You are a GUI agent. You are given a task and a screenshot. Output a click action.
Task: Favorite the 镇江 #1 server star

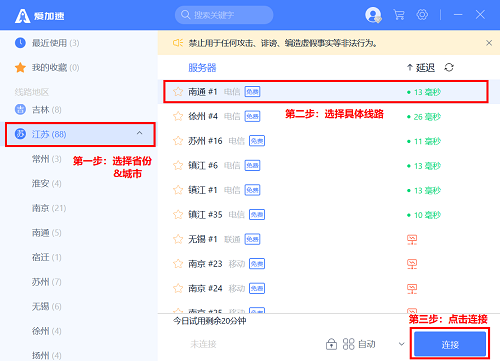point(178,190)
